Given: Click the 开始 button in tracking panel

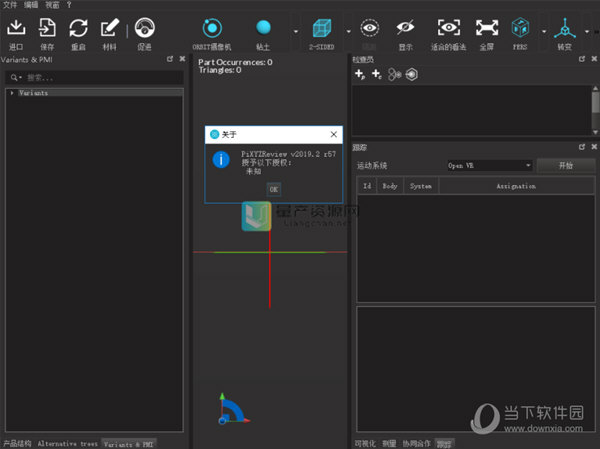Looking at the screenshot, I should (x=564, y=165).
